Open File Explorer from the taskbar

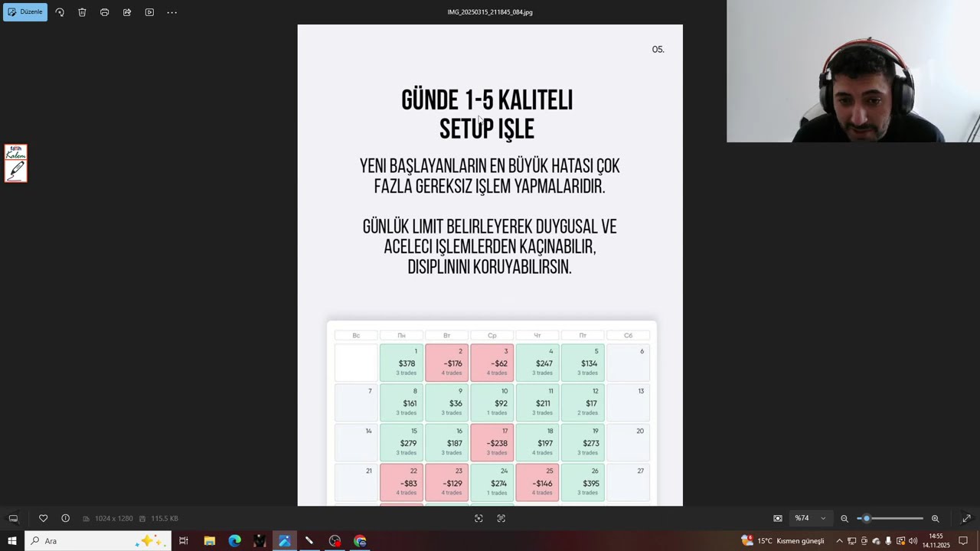tap(209, 541)
